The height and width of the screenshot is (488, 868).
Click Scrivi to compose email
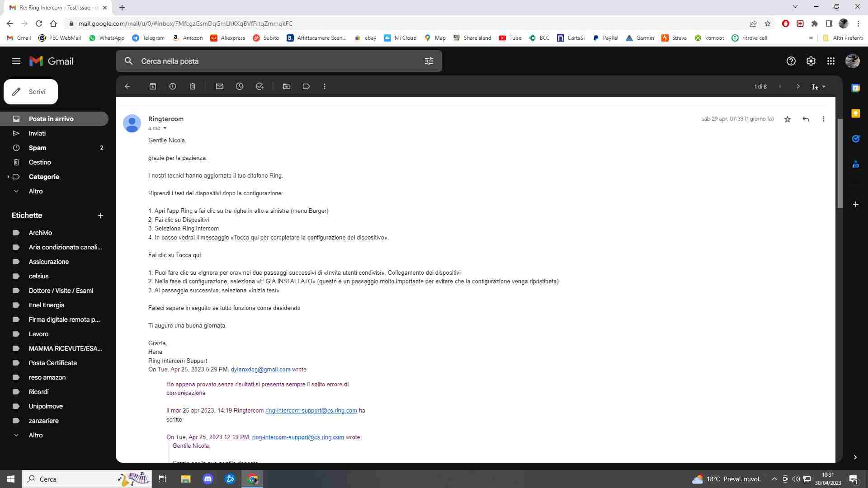click(x=31, y=92)
